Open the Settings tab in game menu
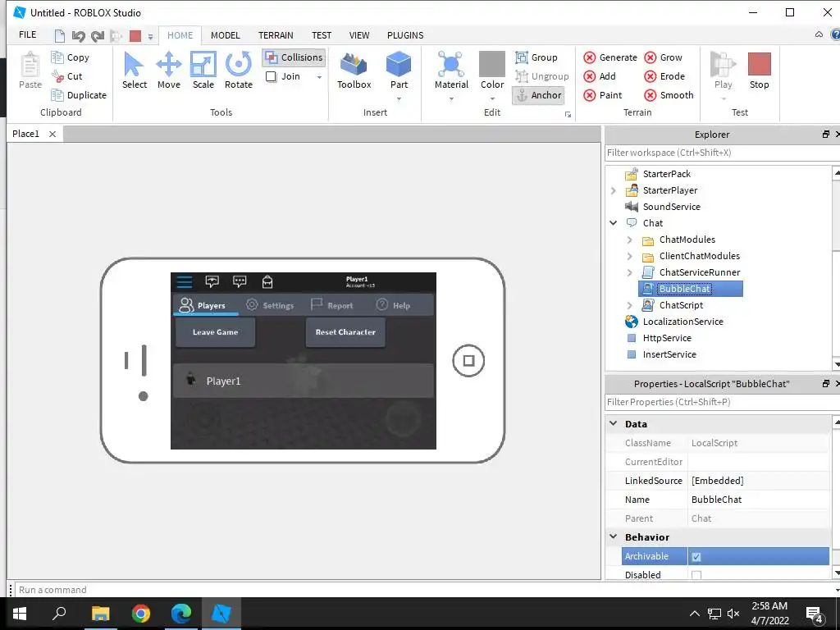The width and height of the screenshot is (840, 630). click(x=270, y=305)
